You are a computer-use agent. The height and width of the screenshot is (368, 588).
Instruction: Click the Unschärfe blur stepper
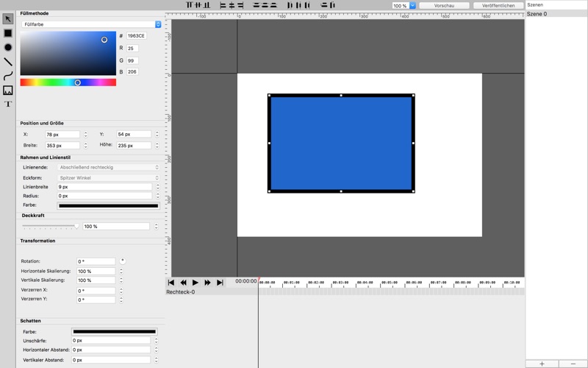click(x=156, y=341)
